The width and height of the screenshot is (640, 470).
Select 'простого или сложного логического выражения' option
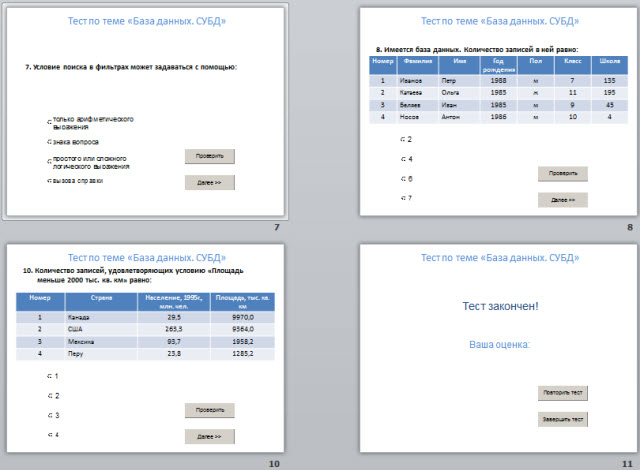point(50,162)
